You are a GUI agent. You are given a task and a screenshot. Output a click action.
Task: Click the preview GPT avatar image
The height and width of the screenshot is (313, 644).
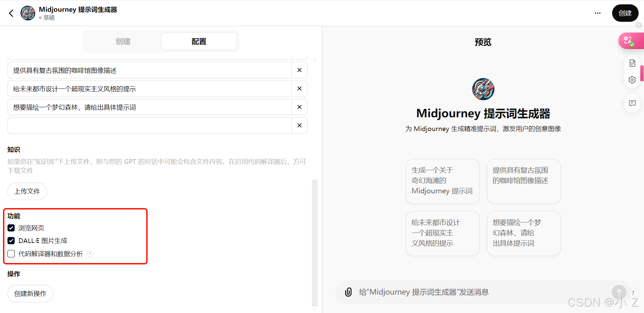tap(483, 89)
